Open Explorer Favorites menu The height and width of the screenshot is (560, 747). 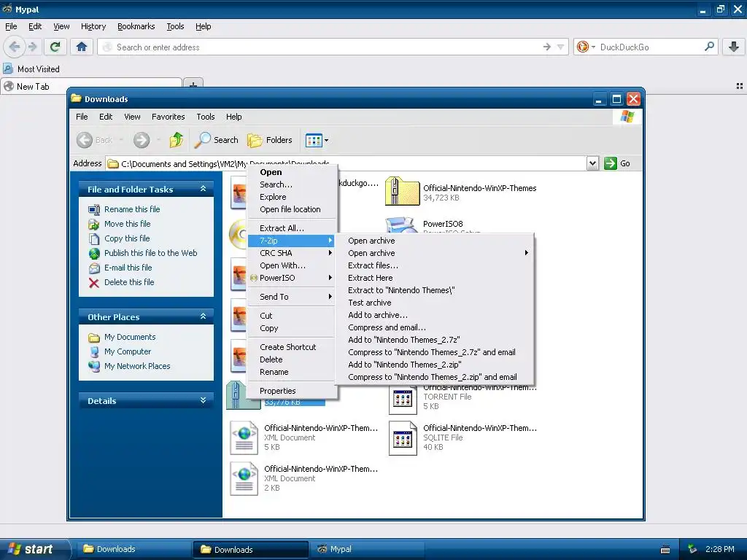[169, 117]
